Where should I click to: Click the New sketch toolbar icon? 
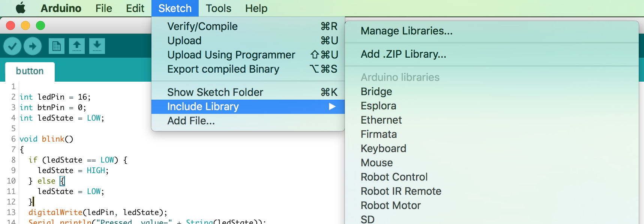(x=57, y=46)
